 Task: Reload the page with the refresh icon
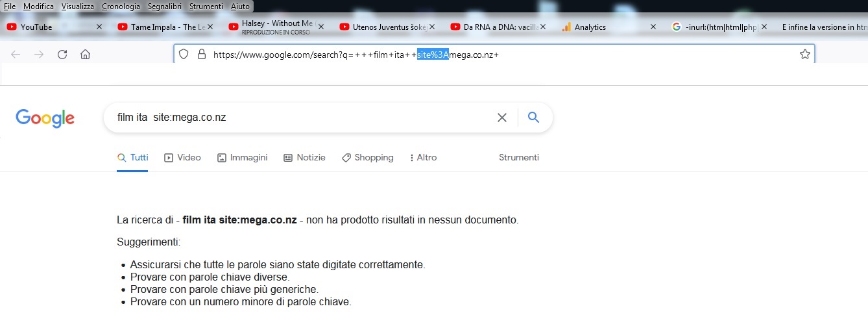tap(62, 55)
